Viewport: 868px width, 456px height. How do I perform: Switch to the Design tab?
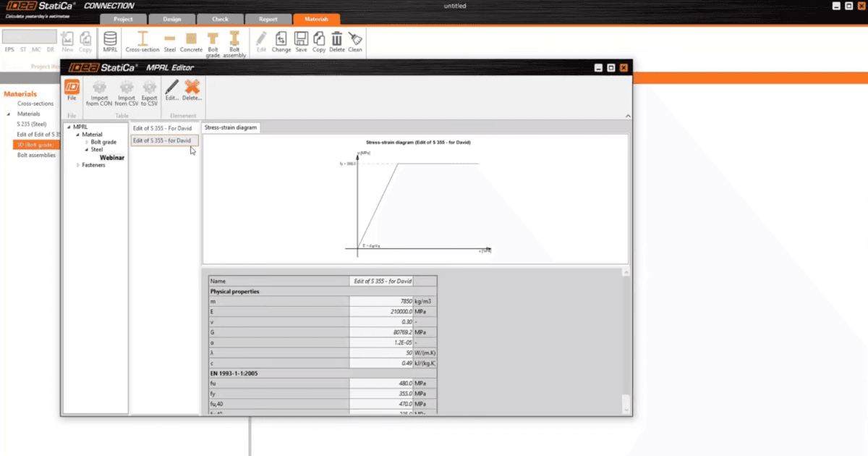pyautogui.click(x=171, y=20)
